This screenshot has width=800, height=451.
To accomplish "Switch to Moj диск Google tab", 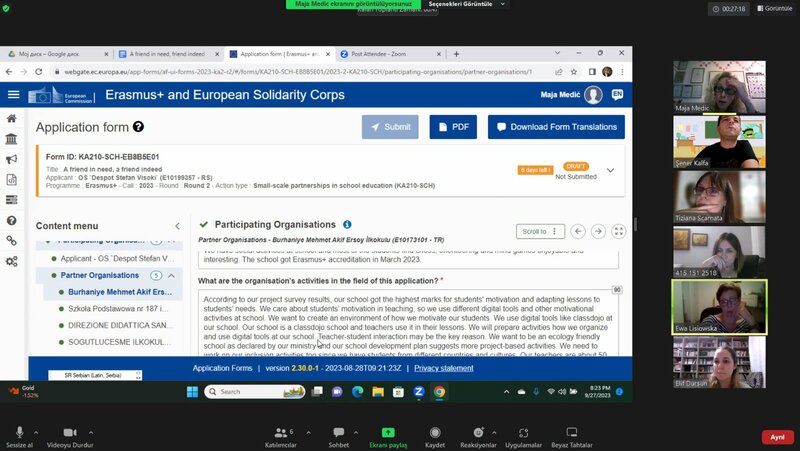I will [x=58, y=54].
